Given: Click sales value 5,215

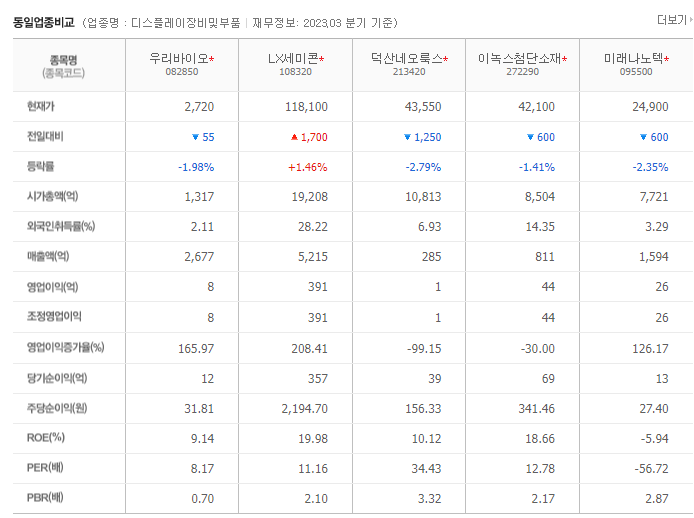Looking at the screenshot, I should pyautogui.click(x=312, y=257).
